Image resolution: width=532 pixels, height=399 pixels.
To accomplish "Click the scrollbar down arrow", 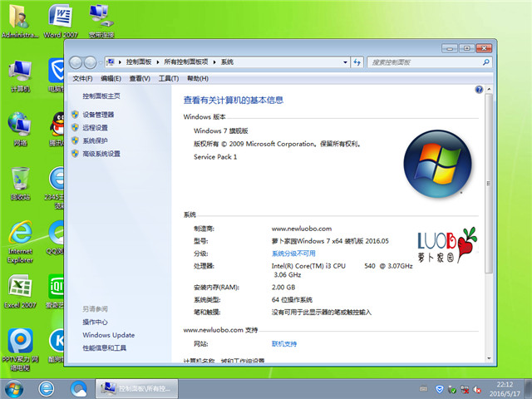I will point(489,358).
